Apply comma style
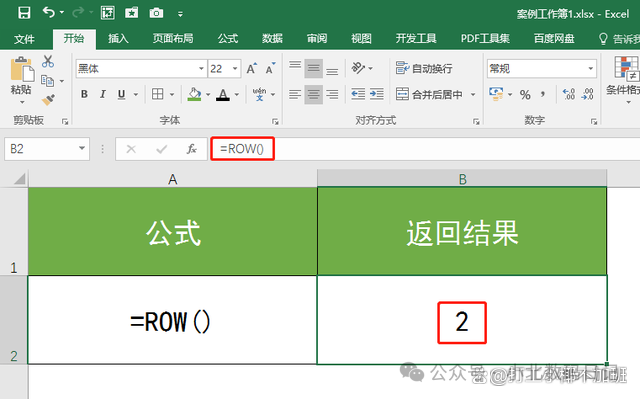Viewport: 640px width, 399px height. [543, 95]
